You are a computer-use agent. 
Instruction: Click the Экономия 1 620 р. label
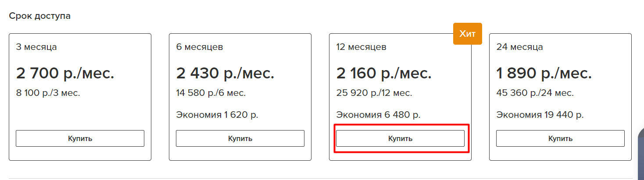point(217,115)
